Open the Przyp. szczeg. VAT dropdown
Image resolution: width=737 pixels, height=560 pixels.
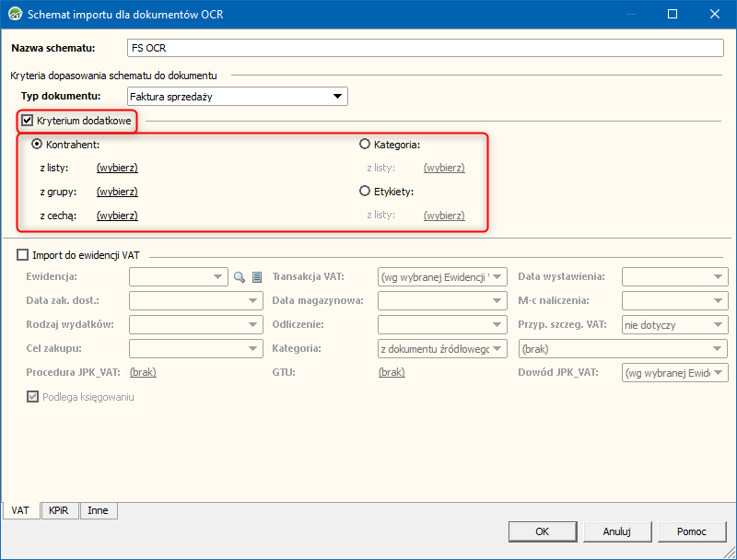click(x=675, y=324)
